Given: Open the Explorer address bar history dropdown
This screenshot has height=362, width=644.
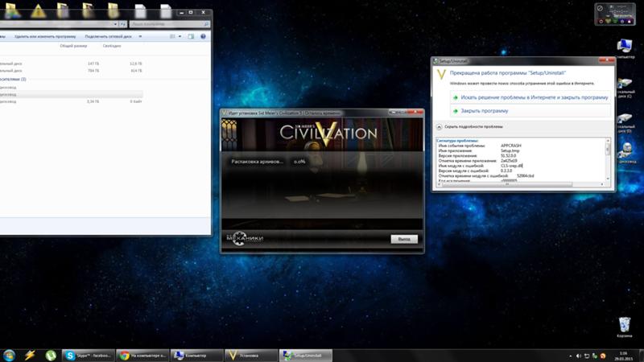Looking at the screenshot, I should pyautogui.click(x=115, y=24).
